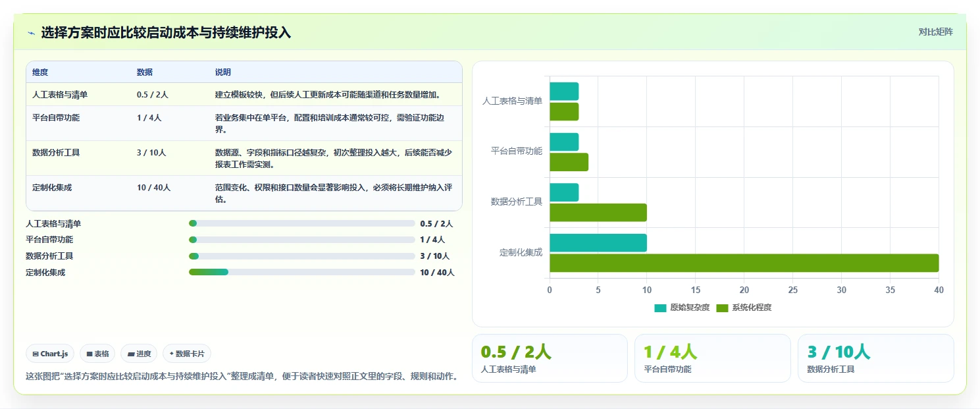This screenshot has height=409, width=980.
Task: Click x-axis tick 40
Action: point(939,290)
